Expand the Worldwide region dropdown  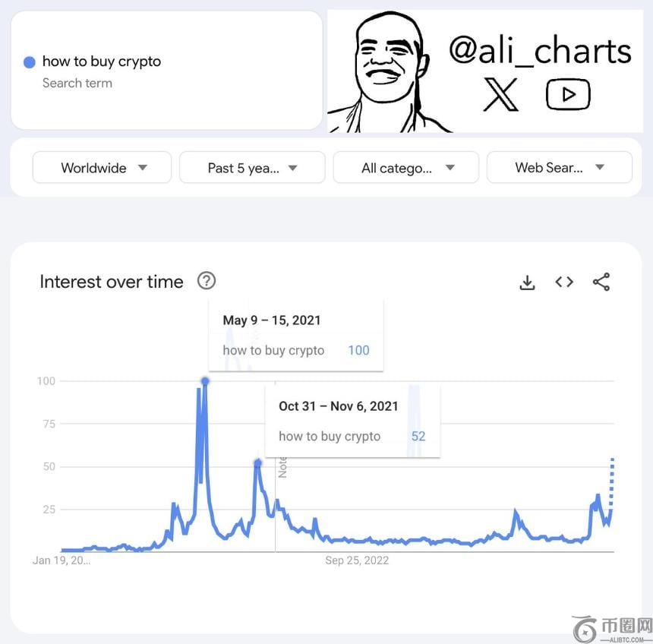click(102, 168)
